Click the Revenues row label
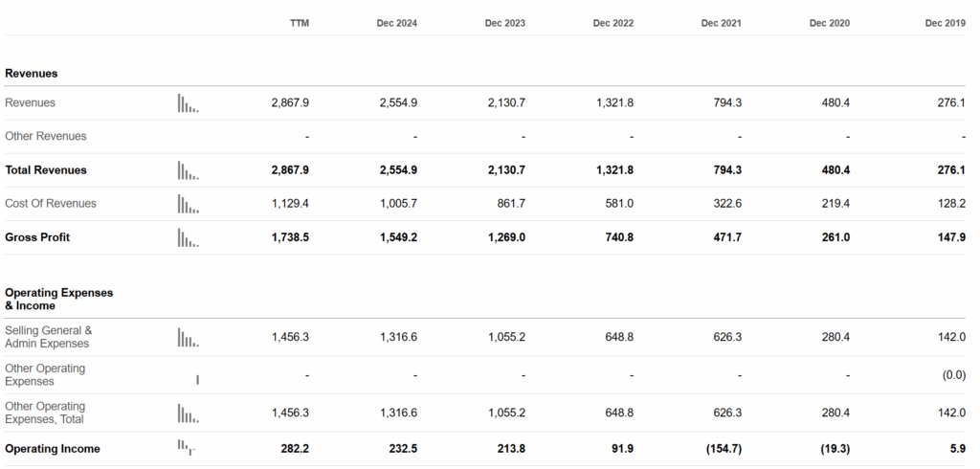980x469 pixels. (30, 102)
